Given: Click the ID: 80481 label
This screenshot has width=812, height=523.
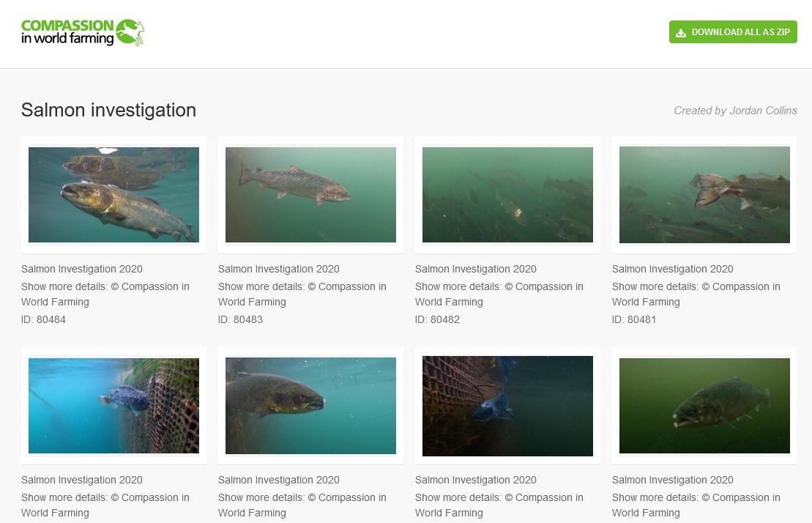Looking at the screenshot, I should [634, 319].
